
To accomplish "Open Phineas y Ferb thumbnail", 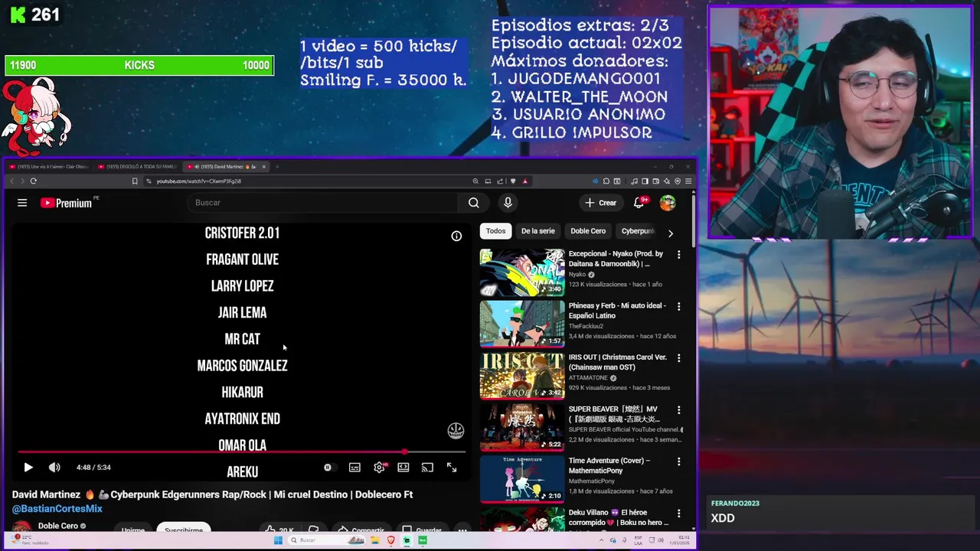I will pos(522,324).
